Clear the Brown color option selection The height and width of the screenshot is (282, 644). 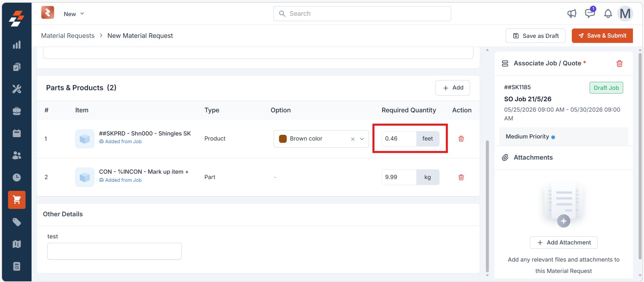353,139
